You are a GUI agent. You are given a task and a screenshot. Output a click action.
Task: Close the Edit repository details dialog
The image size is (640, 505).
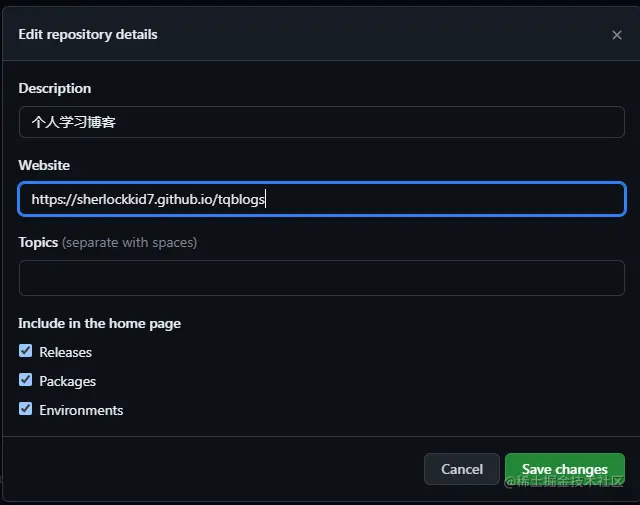(x=617, y=35)
